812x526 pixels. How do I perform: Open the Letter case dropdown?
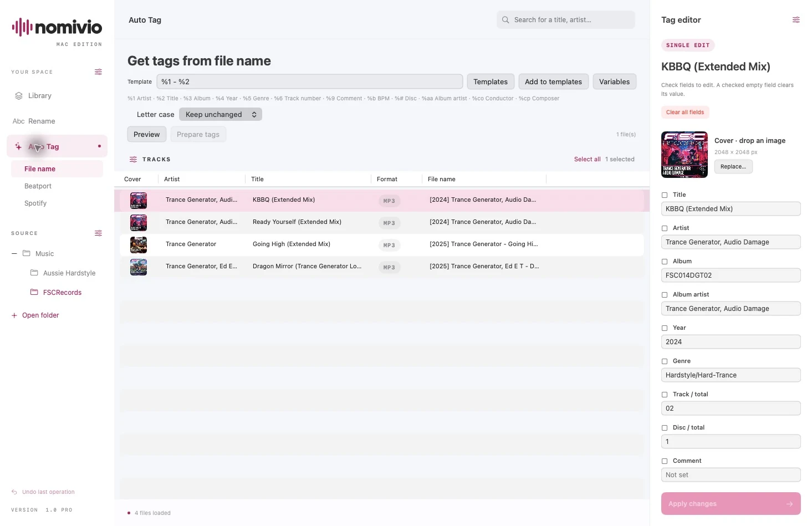coord(221,115)
